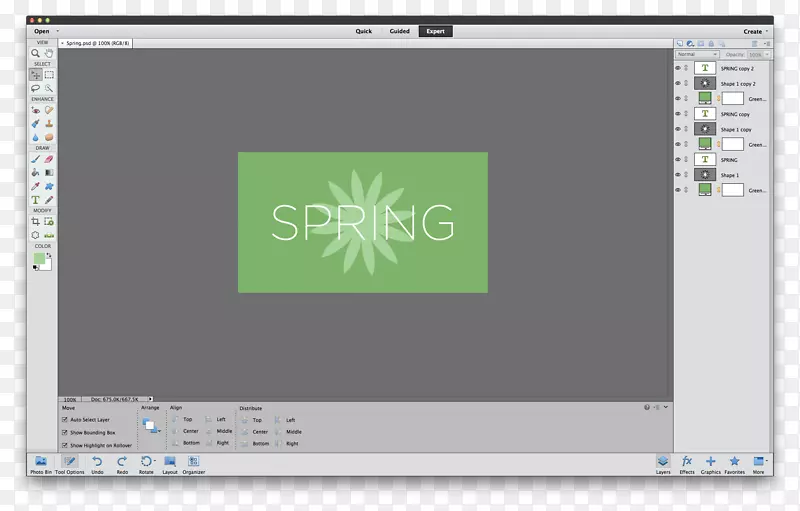Click the foreground green color swatch
This screenshot has width=800, height=511.
pyautogui.click(x=39, y=259)
